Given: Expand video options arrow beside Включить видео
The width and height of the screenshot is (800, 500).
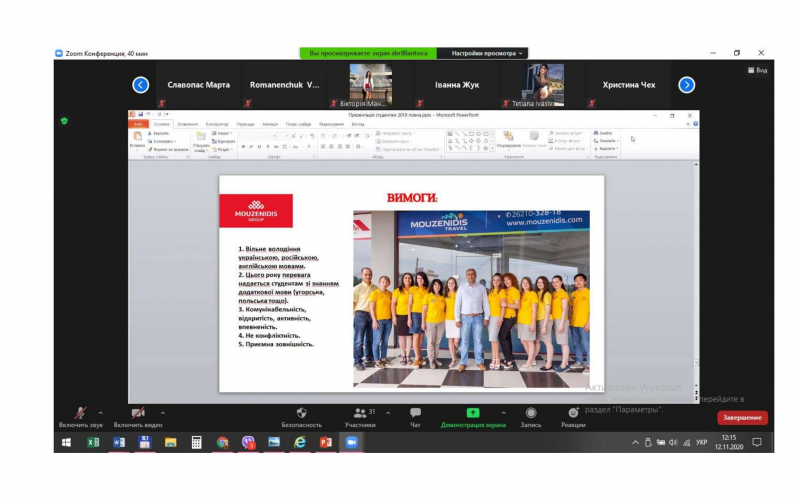Looking at the screenshot, I should click(163, 413).
